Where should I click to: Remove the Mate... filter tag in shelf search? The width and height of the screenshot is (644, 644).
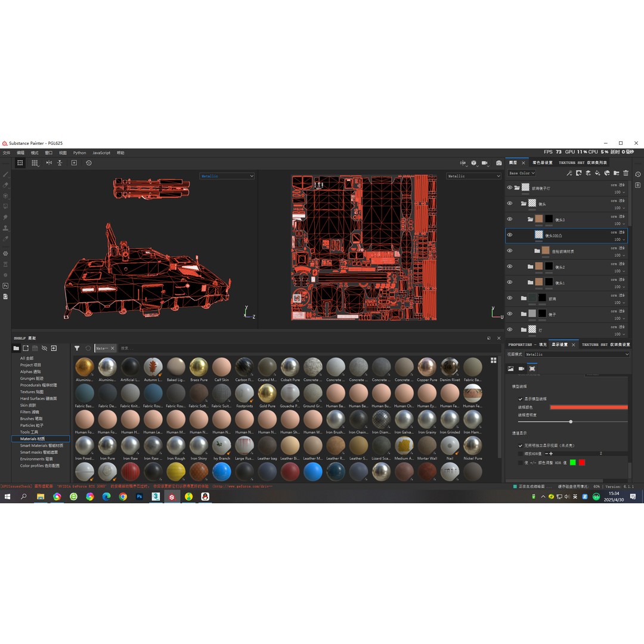click(x=113, y=348)
